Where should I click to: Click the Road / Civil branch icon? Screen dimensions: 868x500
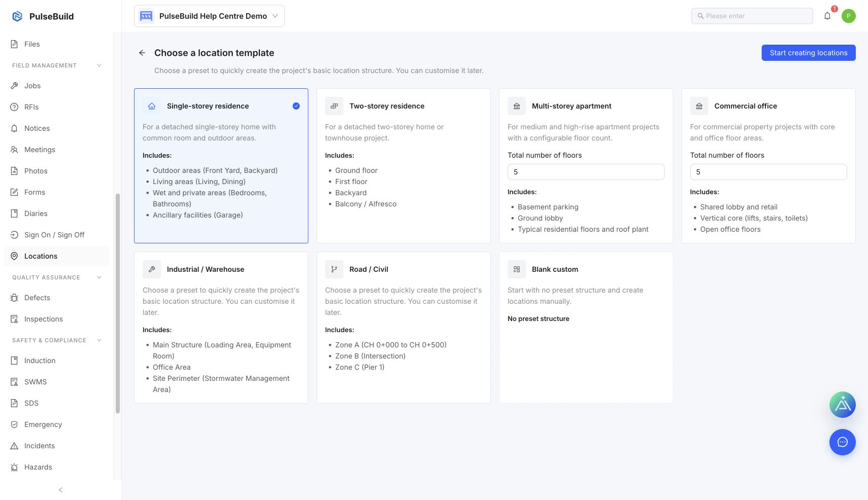(334, 269)
